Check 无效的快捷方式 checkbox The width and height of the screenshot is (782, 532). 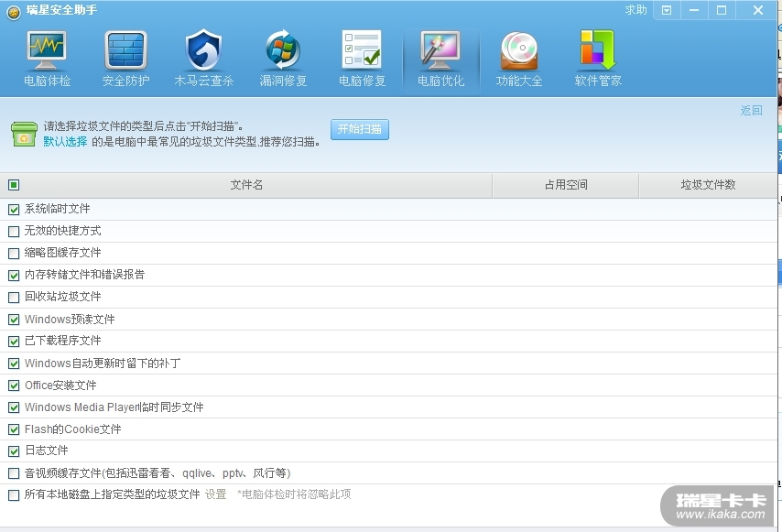point(14,232)
